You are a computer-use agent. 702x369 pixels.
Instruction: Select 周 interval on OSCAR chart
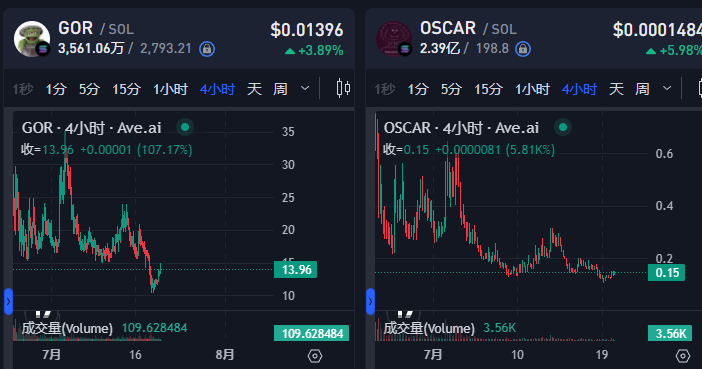click(x=642, y=89)
